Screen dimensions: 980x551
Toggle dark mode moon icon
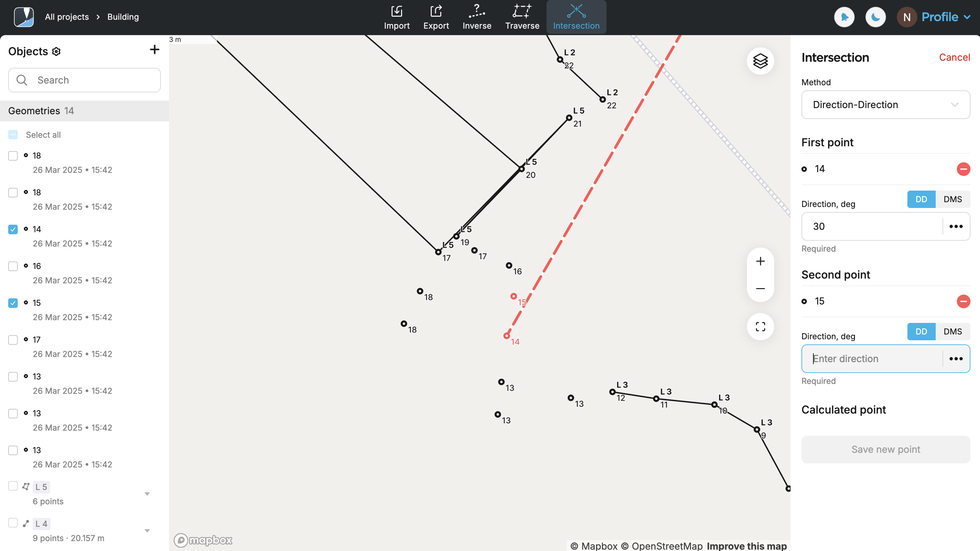875,17
